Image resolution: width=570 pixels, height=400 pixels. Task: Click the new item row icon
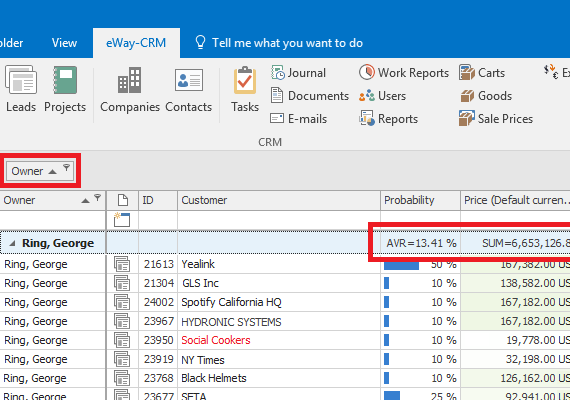tap(122, 220)
